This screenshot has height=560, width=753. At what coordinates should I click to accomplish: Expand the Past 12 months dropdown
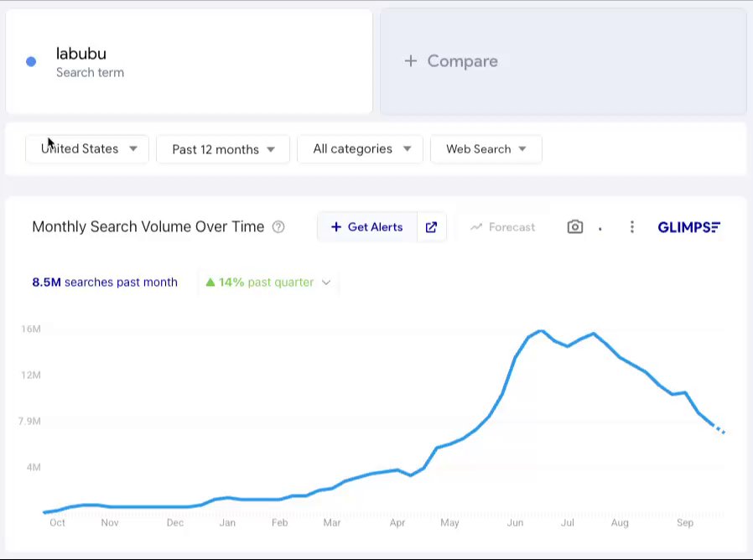pos(223,149)
